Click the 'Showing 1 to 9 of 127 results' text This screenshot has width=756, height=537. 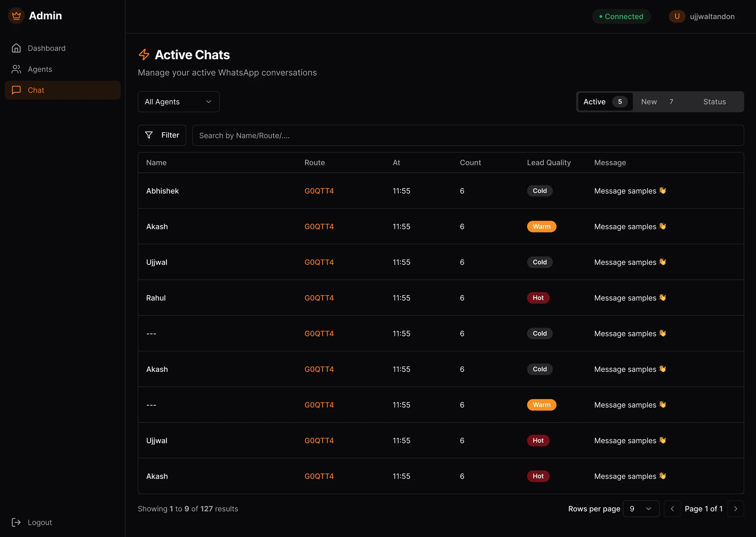click(188, 509)
